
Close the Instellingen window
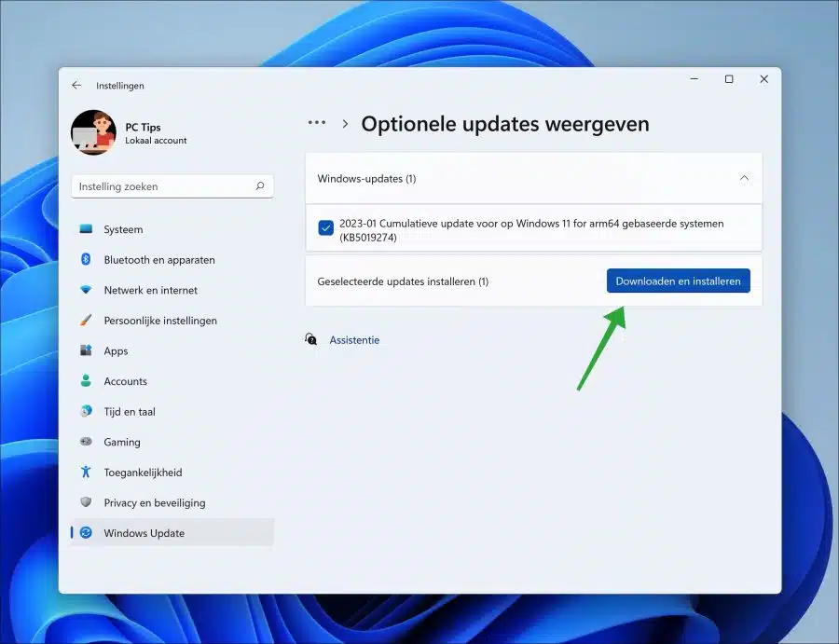tap(764, 79)
